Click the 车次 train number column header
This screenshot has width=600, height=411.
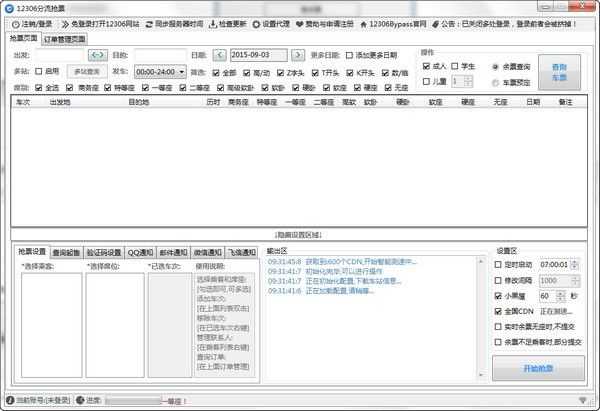click(x=23, y=102)
